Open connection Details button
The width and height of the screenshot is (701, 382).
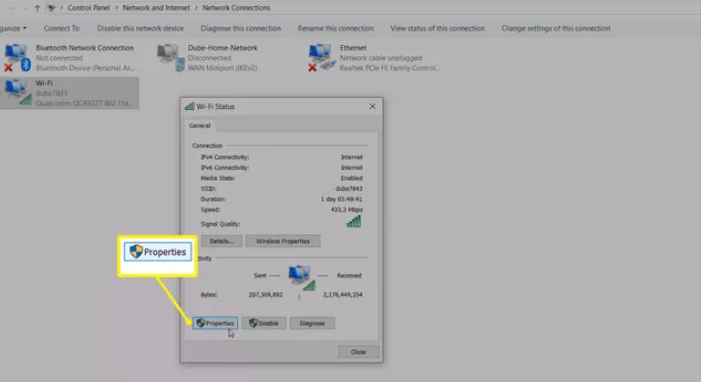pos(221,241)
